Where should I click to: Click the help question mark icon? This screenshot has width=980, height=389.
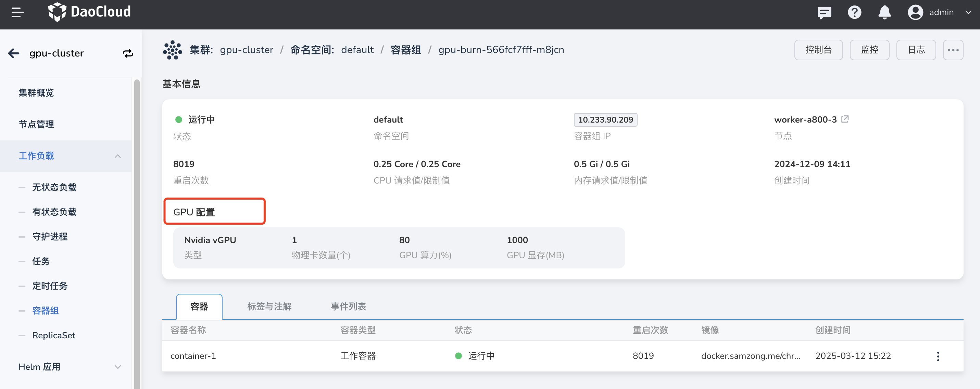pos(854,13)
